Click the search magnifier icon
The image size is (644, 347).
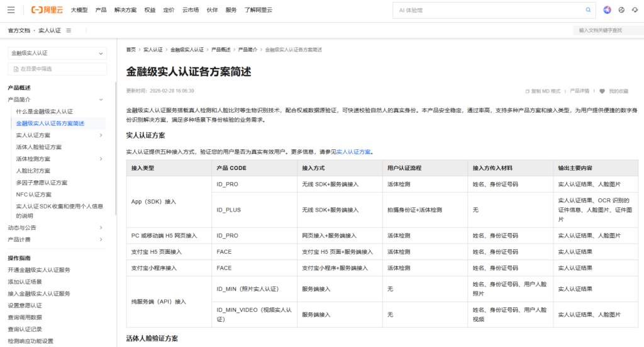tap(588, 10)
